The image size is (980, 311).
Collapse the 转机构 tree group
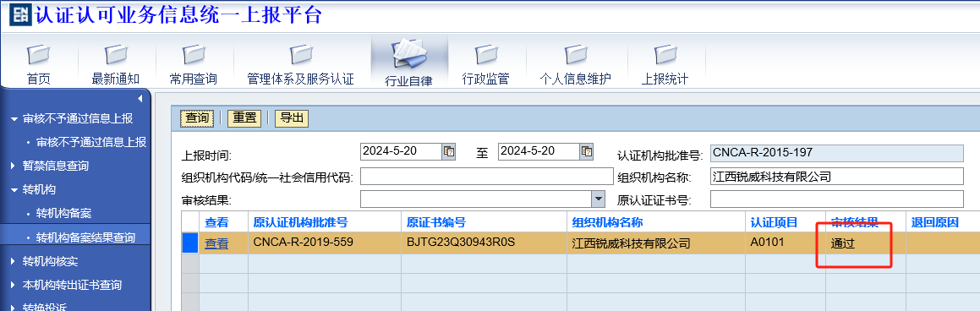click(x=14, y=190)
